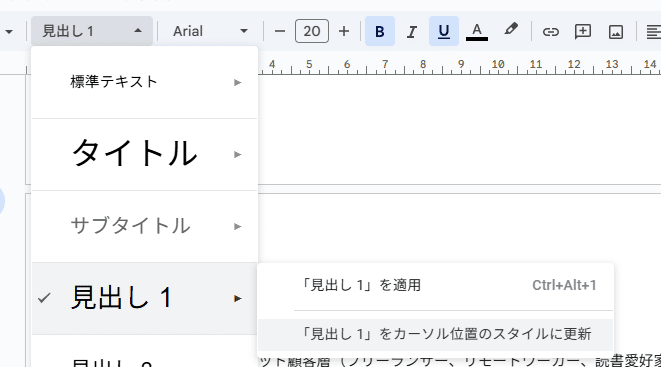Image resolution: width=661 pixels, height=367 pixels.
Task: Click the insert image icon
Action: [615, 32]
